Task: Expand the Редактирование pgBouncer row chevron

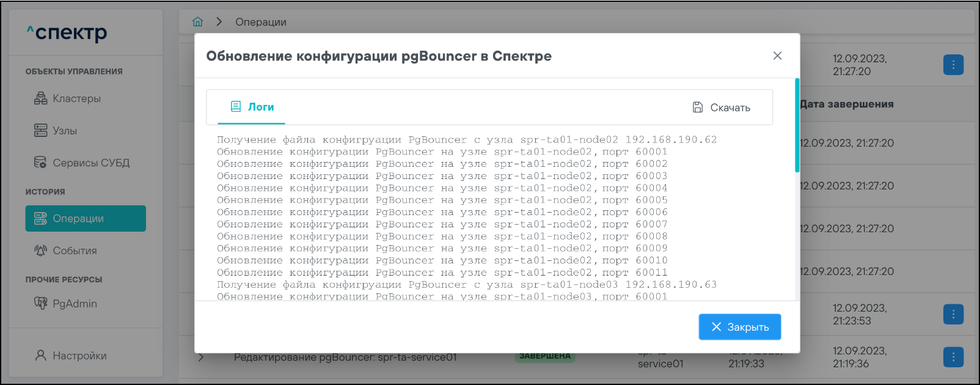Action: [x=201, y=358]
